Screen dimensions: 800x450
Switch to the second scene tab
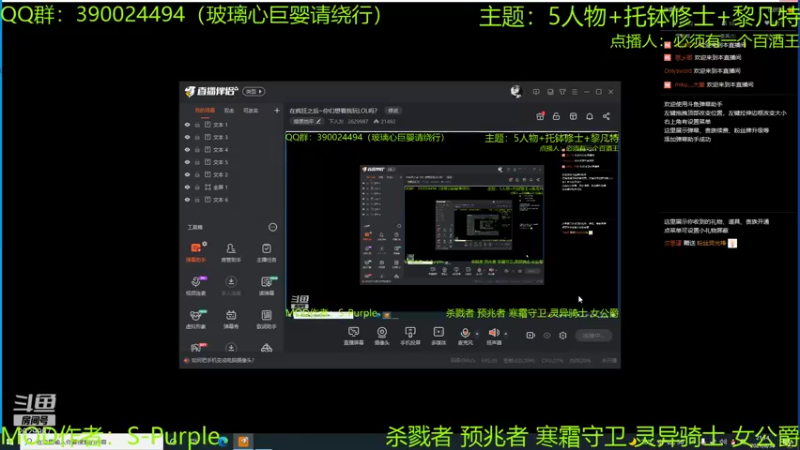click(229, 110)
